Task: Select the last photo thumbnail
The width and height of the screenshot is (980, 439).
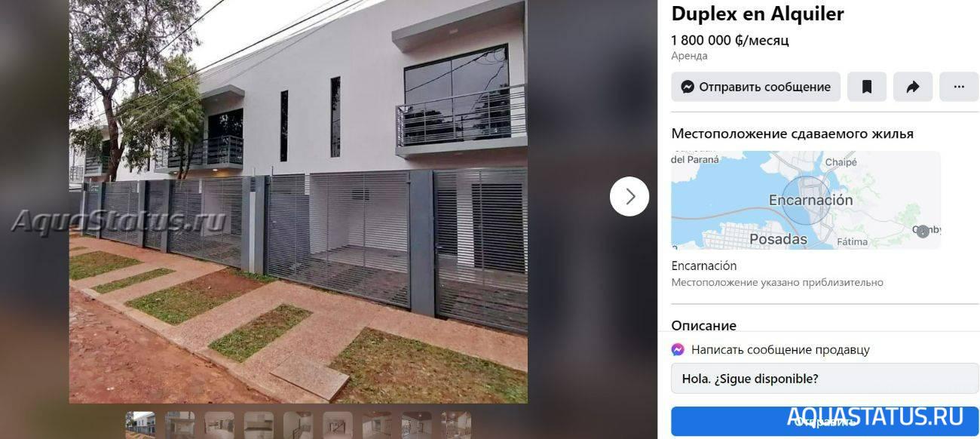Action: point(456,425)
